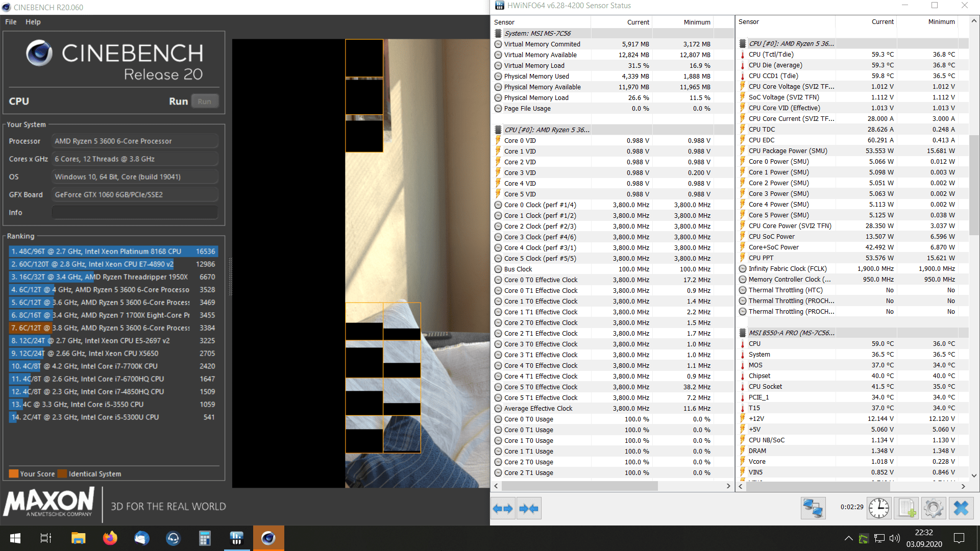Click left panel Minimum column header
Image resolution: width=980 pixels, height=551 pixels.
[683, 22]
